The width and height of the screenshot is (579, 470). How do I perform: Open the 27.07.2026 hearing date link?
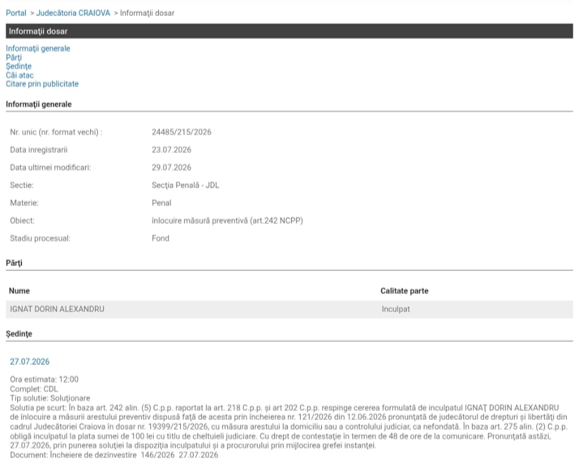pyautogui.click(x=30, y=361)
